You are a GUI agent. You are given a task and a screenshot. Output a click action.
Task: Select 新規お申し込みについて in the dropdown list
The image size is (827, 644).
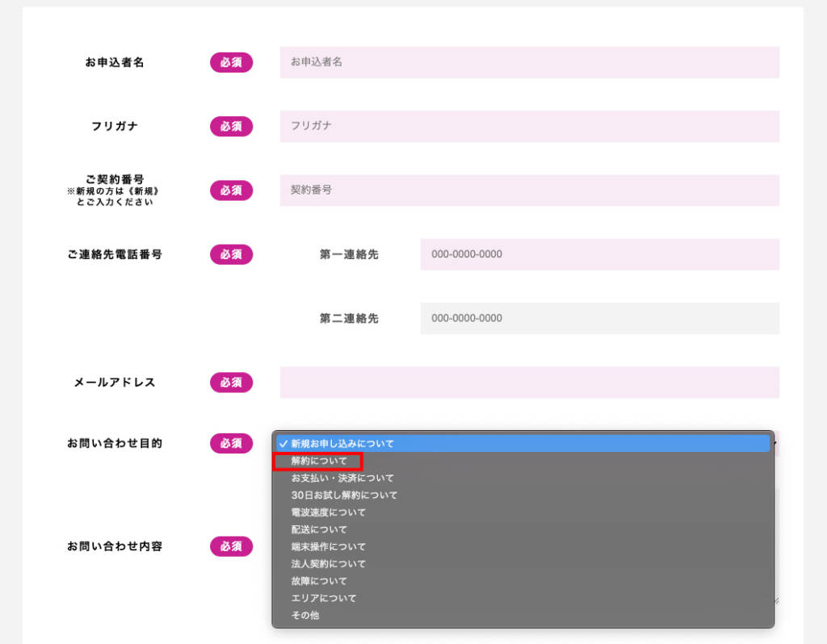pyautogui.click(x=523, y=444)
